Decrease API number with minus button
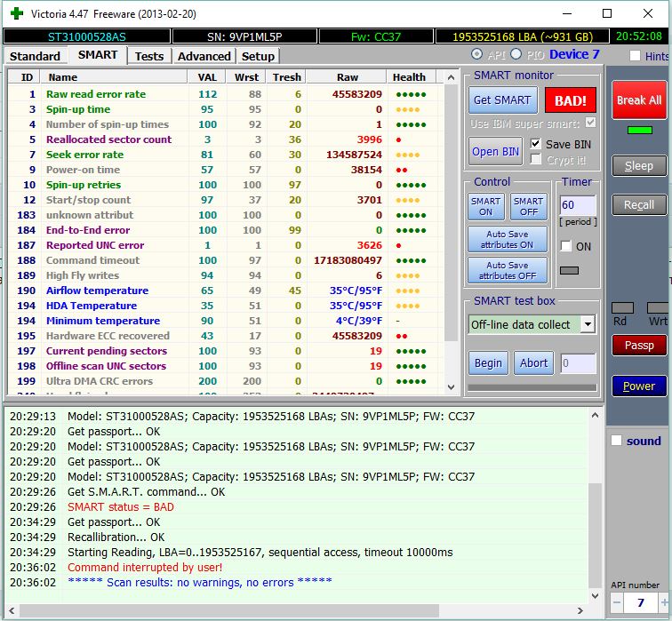Viewport: 672px width, 621px height. coord(618,603)
